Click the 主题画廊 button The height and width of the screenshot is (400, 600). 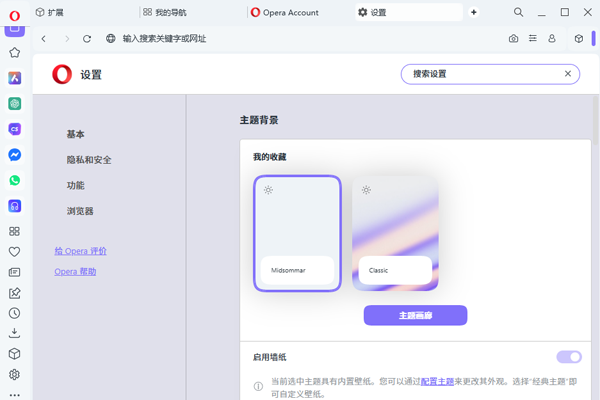[415, 315]
